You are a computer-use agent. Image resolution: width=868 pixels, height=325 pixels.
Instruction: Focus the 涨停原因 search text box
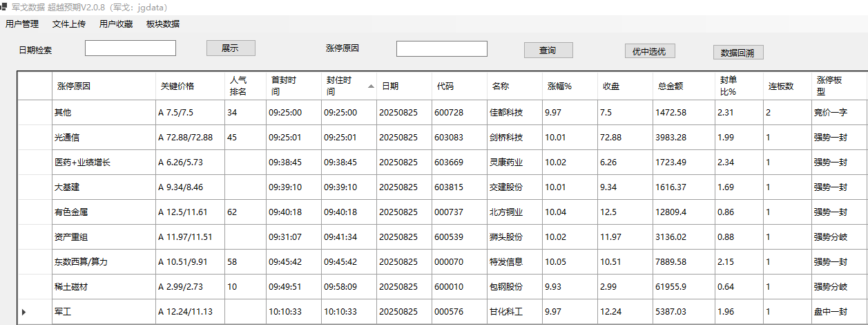(441, 49)
